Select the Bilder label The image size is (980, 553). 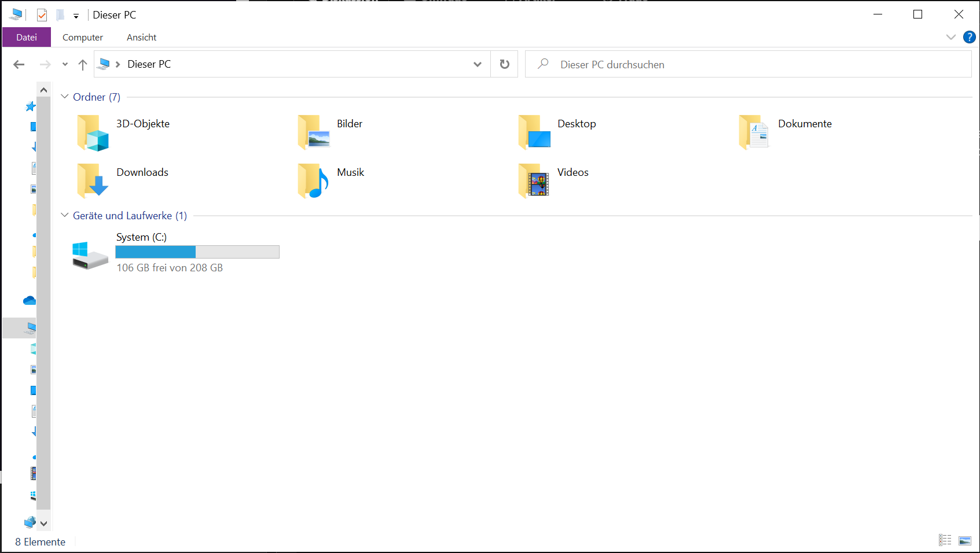coord(350,124)
